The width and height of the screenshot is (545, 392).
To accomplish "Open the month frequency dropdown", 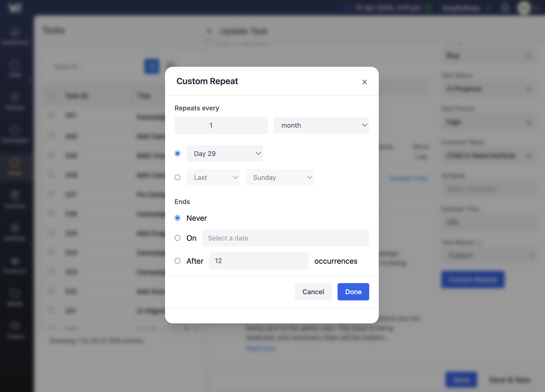I will 321,125.
